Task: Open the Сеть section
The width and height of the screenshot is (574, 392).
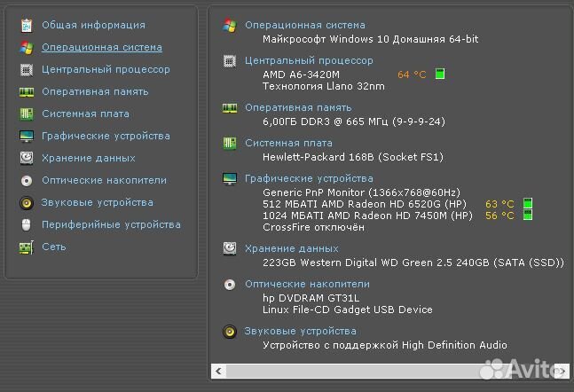Action: 54,247
